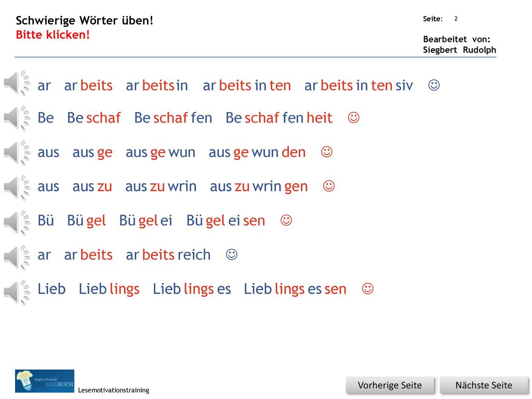
Task: Click the smiley after ausgewunden
Action: click(x=327, y=152)
